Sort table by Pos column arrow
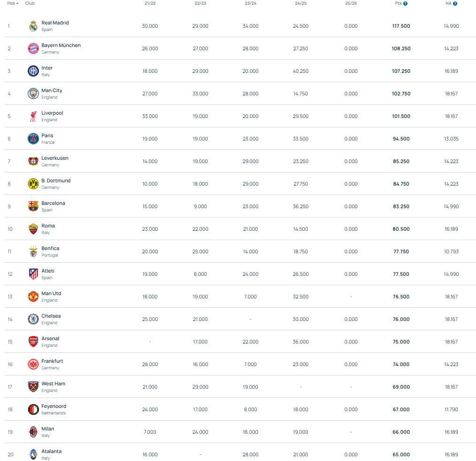The height and width of the screenshot is (461, 476). (x=17, y=3)
